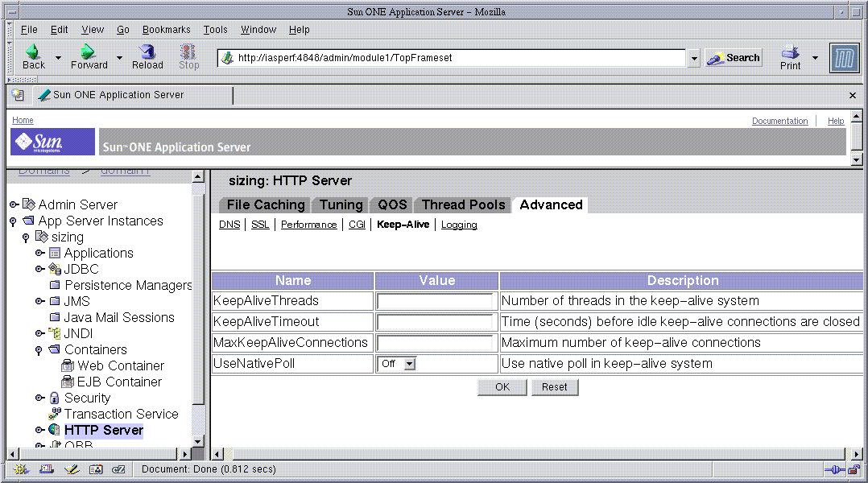868x483 pixels.
Task: Open URL history dropdown arrow
Action: point(693,57)
